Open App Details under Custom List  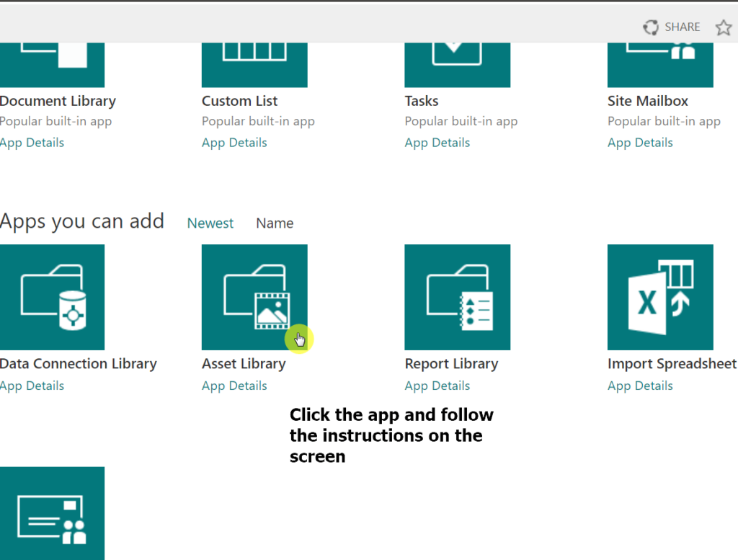coord(234,143)
